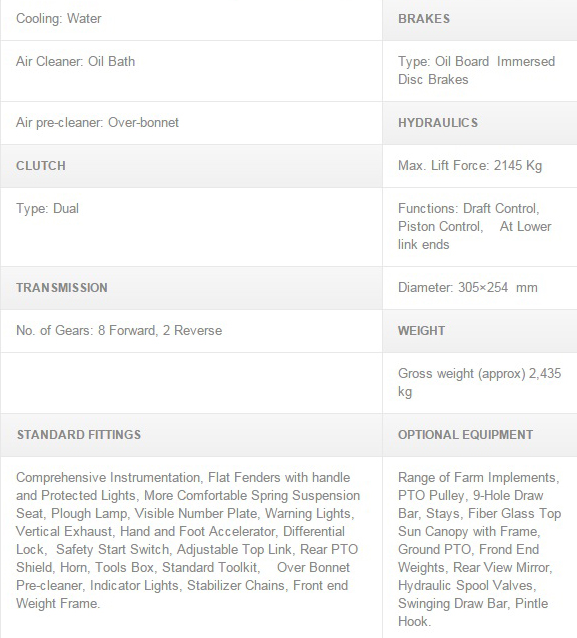577x638 pixels.
Task: Click the No. of Gears row
Action: coord(191,330)
